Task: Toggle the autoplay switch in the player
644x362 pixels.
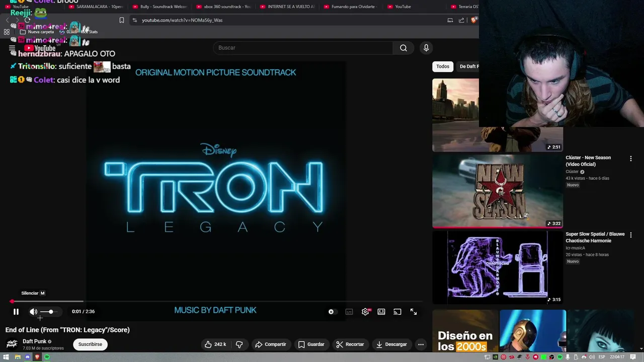Action: tap(331, 312)
